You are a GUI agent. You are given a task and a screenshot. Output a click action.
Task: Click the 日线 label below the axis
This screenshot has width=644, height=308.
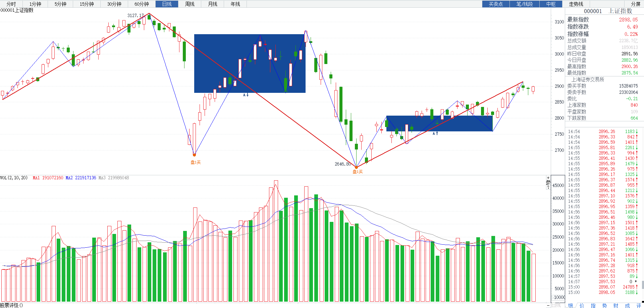coord(556,305)
